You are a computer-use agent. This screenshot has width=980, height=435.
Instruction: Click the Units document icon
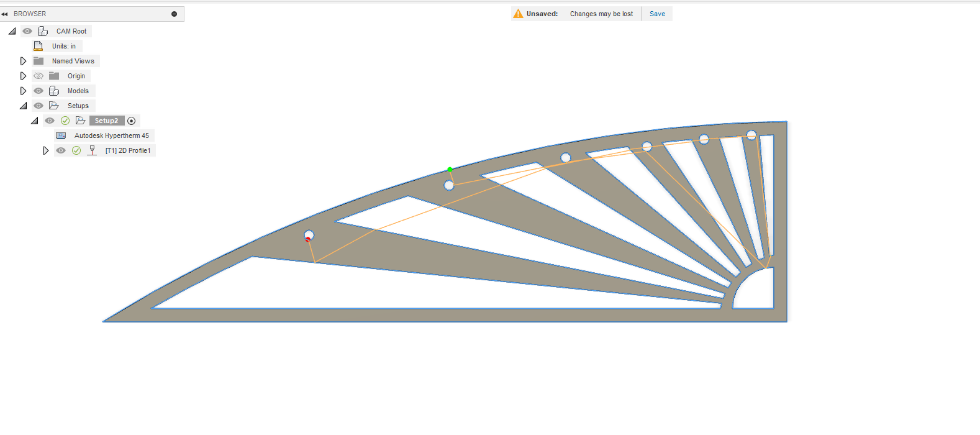[39, 46]
